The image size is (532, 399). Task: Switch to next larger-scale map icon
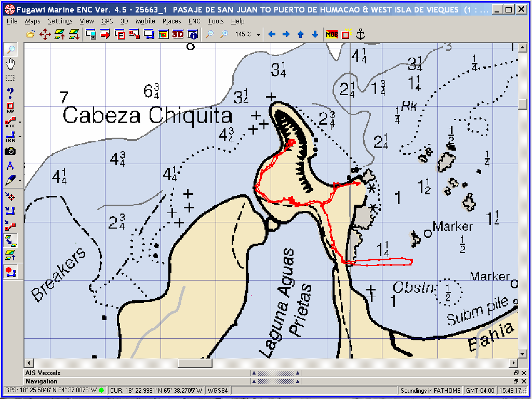point(59,34)
